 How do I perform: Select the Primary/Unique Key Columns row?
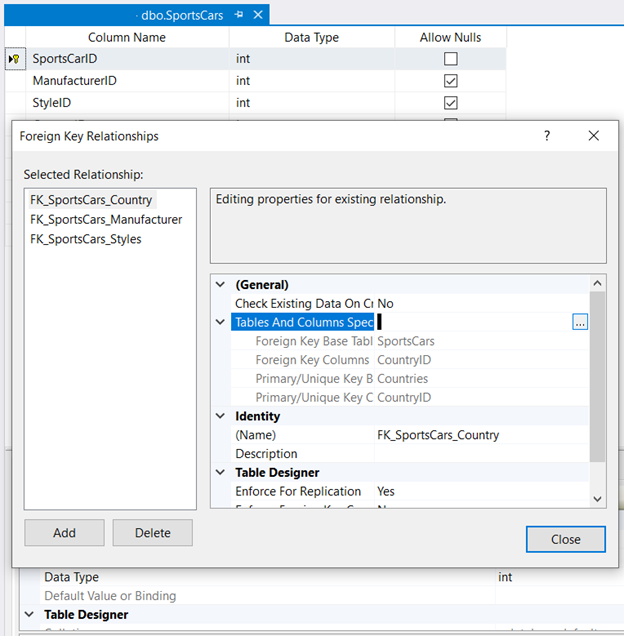tap(410, 398)
